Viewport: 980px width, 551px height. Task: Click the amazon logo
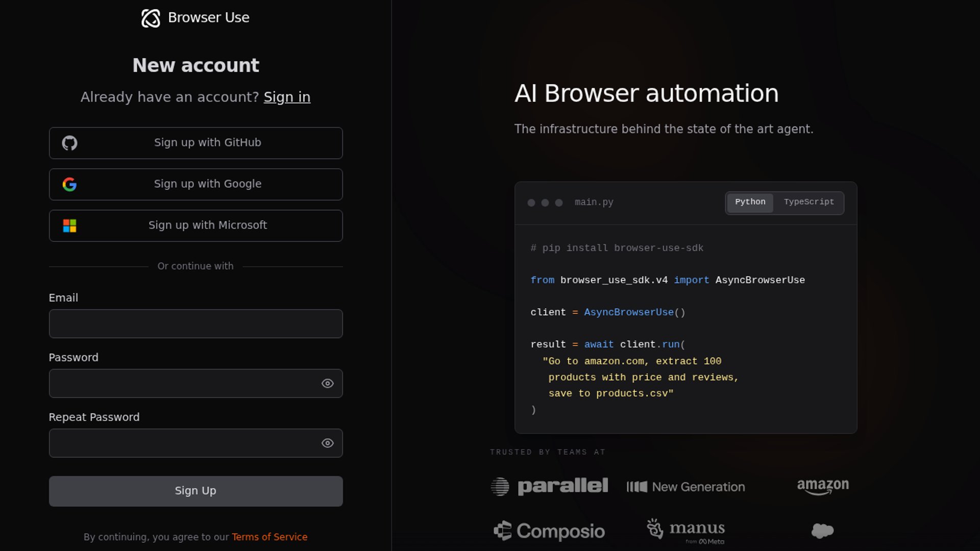tap(823, 486)
